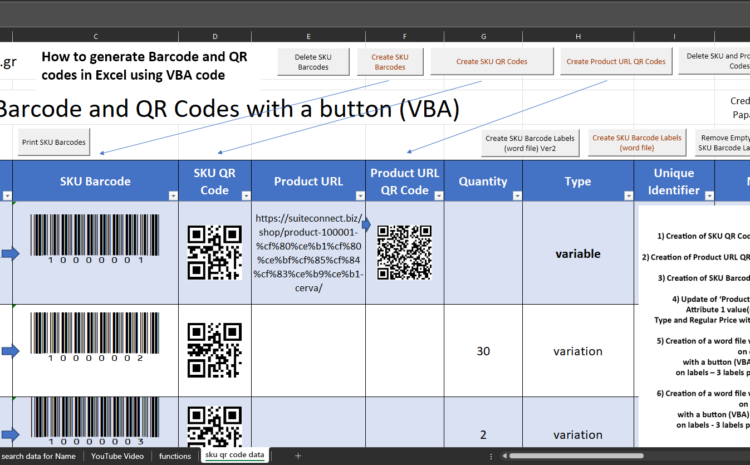Run Create Product URL QR Codes
Screen dimensions: 750x465
(616, 61)
